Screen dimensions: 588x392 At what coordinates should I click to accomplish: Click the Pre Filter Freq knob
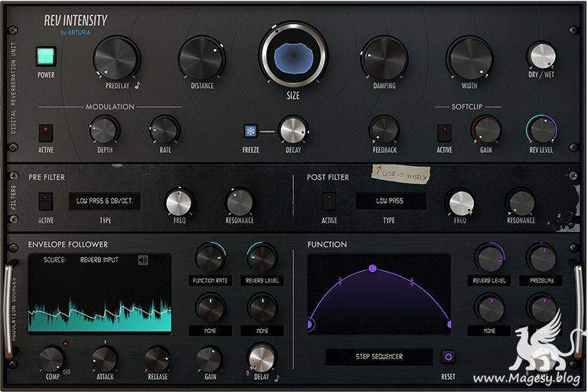point(179,203)
